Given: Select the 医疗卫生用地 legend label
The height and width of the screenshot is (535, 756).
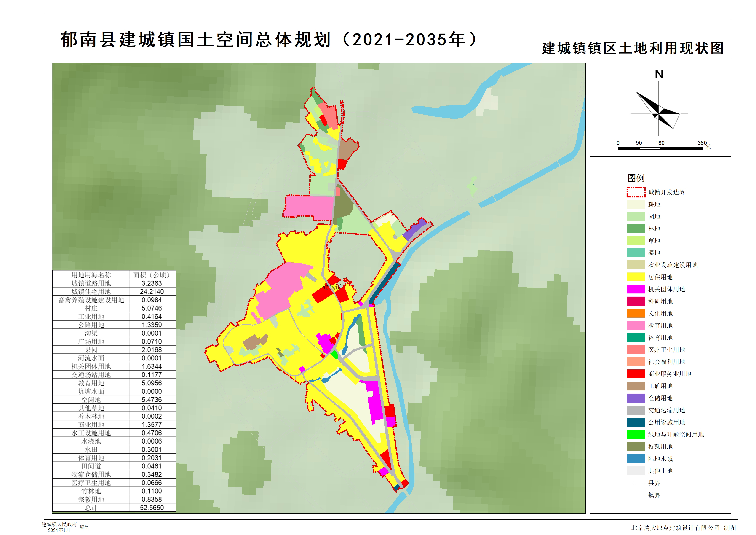Looking at the screenshot, I should (666, 350).
